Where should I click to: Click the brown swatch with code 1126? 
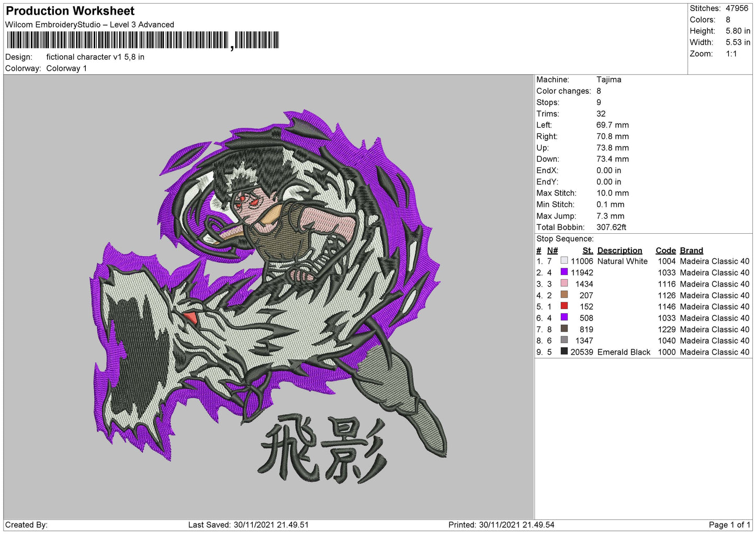coord(564,295)
